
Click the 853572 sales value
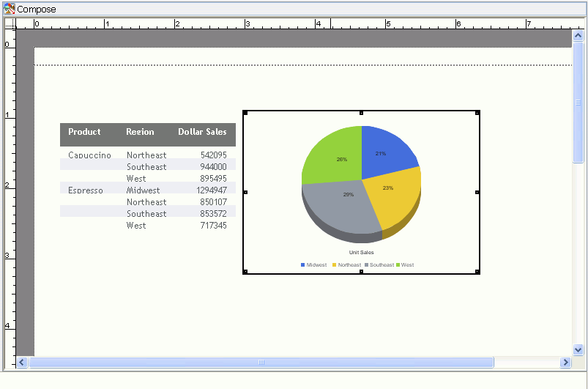tap(213, 213)
